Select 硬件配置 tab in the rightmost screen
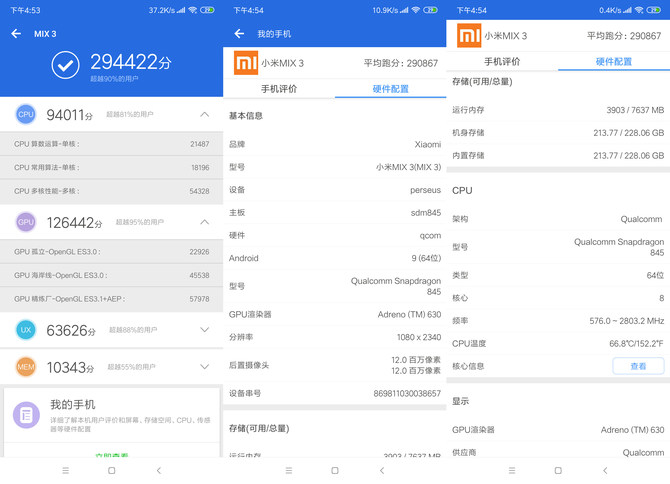The height and width of the screenshot is (484, 670). pos(613,62)
